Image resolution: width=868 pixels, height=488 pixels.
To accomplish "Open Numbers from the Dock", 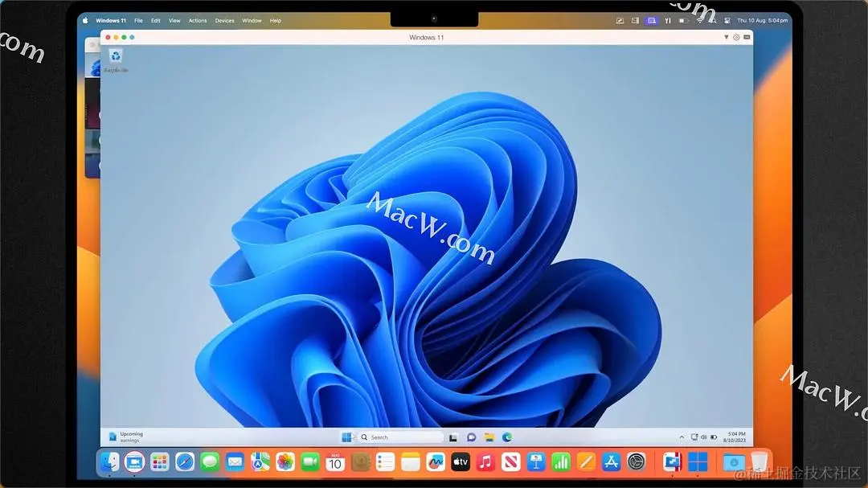I will (561, 461).
